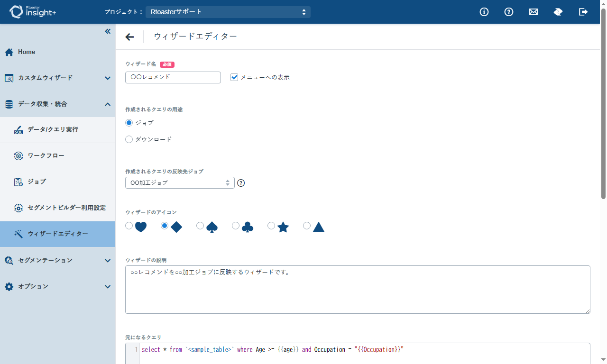The height and width of the screenshot is (364, 607).
Task: Toggle メニューへの表示 checkbox
Action: coord(234,77)
